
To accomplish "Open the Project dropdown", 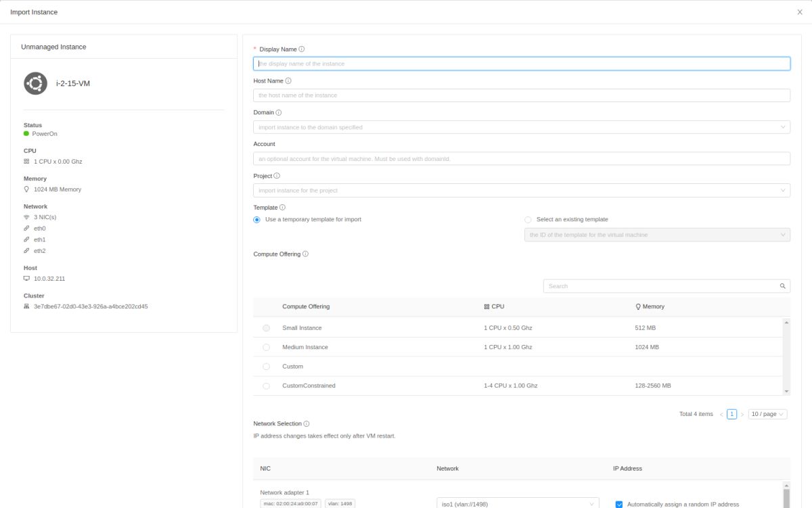I will [522, 191].
